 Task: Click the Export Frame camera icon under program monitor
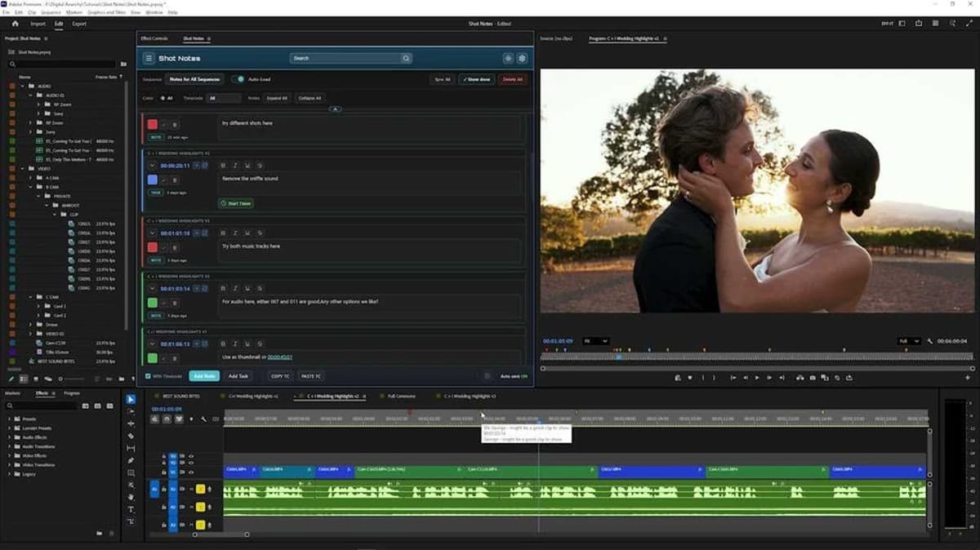pos(812,378)
